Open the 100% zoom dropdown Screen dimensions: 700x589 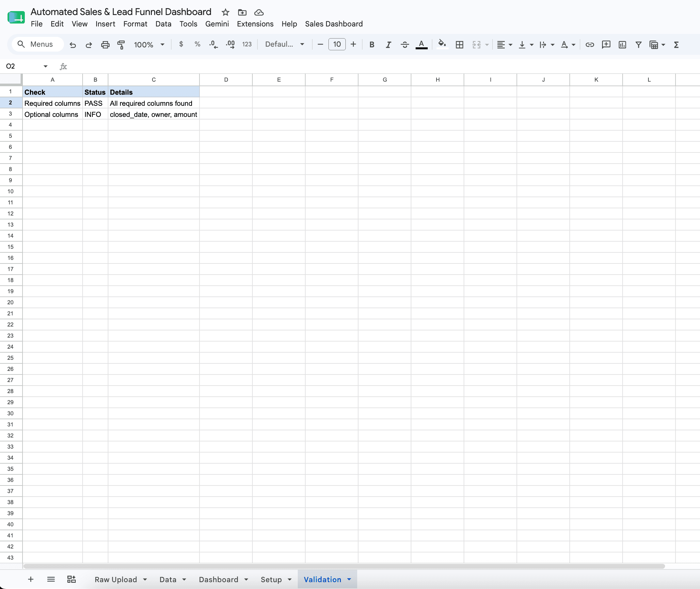[x=149, y=44]
